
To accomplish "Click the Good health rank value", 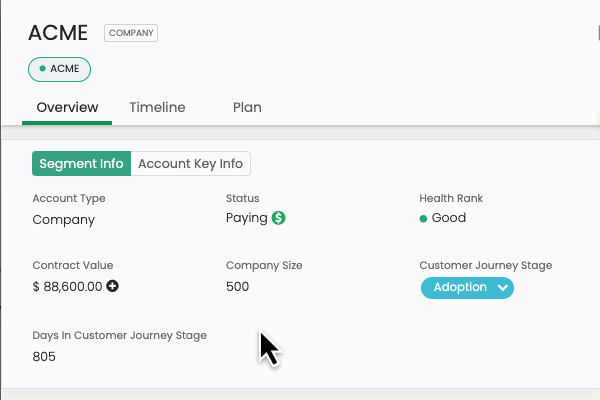I will pos(449,218).
